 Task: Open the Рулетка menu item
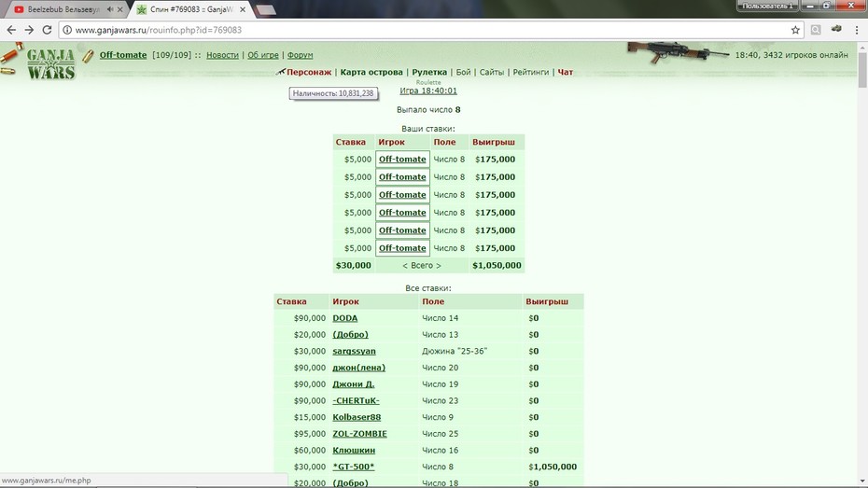[x=429, y=72]
